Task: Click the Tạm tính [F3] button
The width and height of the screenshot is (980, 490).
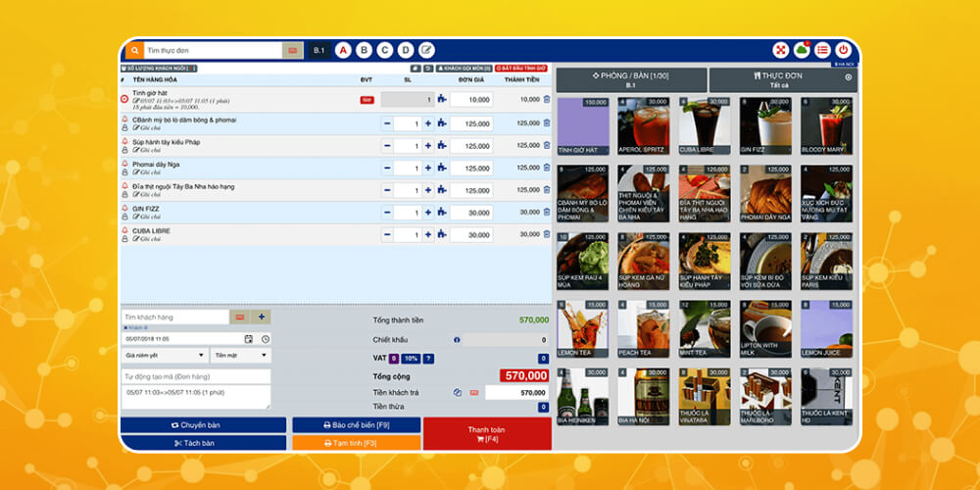Action: tap(357, 443)
